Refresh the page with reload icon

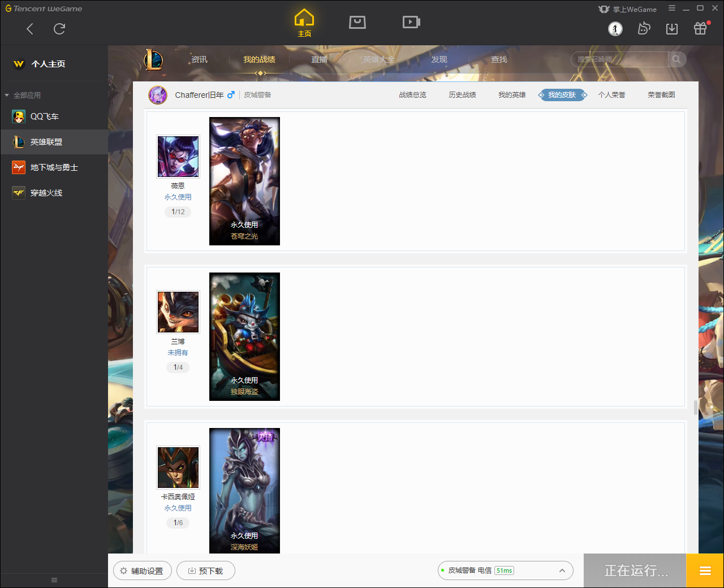point(59,29)
